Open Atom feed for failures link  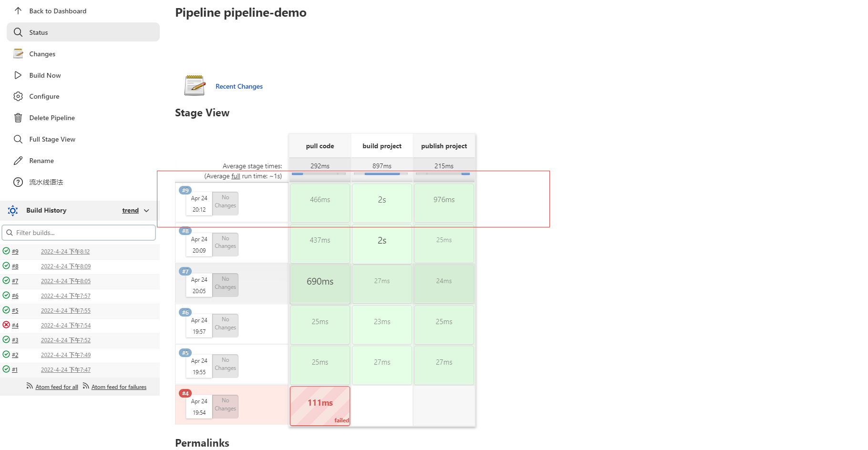(x=119, y=387)
